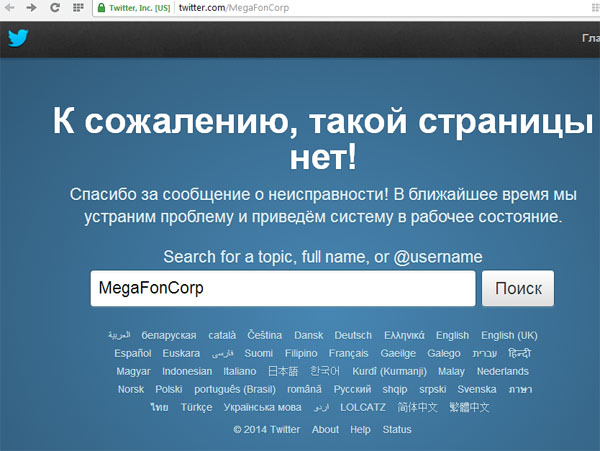600x451 pixels.
Task: Choose the Hindi हिन्दी link
Action: point(520,353)
